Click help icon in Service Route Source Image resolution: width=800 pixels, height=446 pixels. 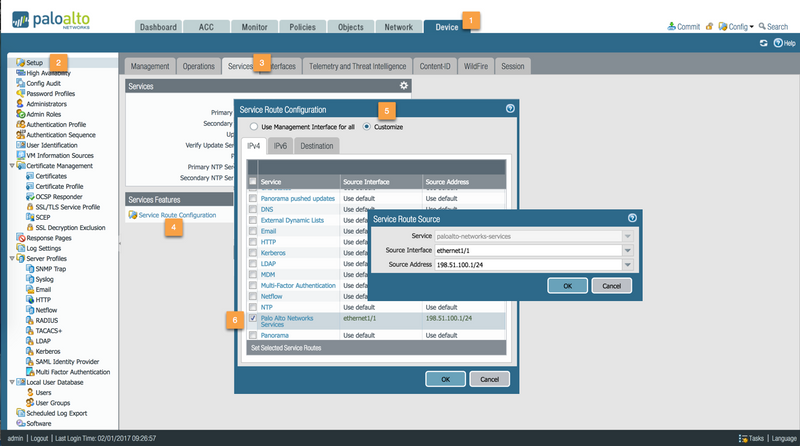pyautogui.click(x=632, y=218)
